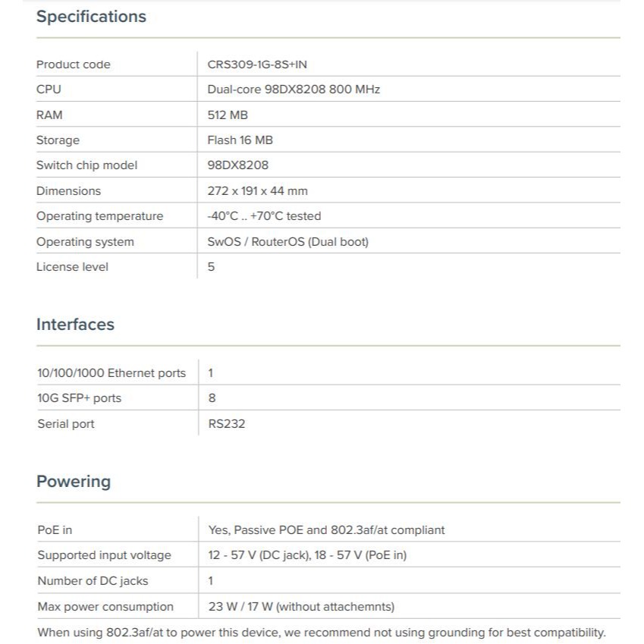Click the SwOS / RouterOS (Dual boot) value

[287, 242]
